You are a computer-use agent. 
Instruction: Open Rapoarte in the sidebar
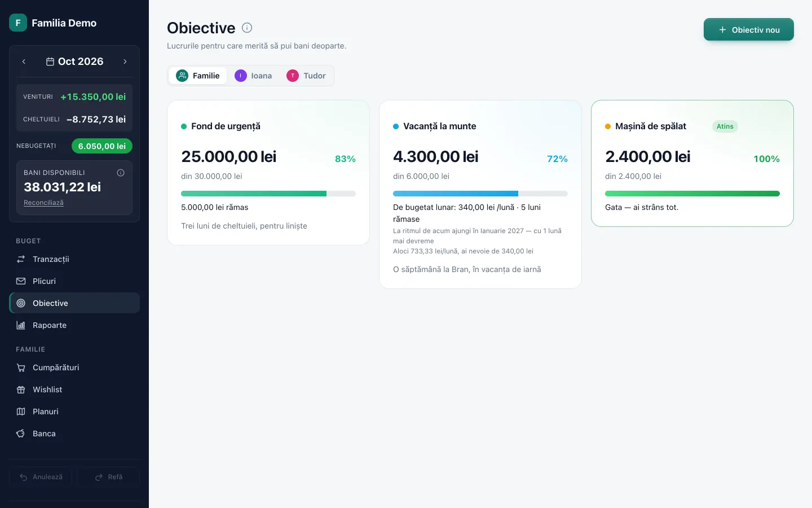(x=74, y=325)
